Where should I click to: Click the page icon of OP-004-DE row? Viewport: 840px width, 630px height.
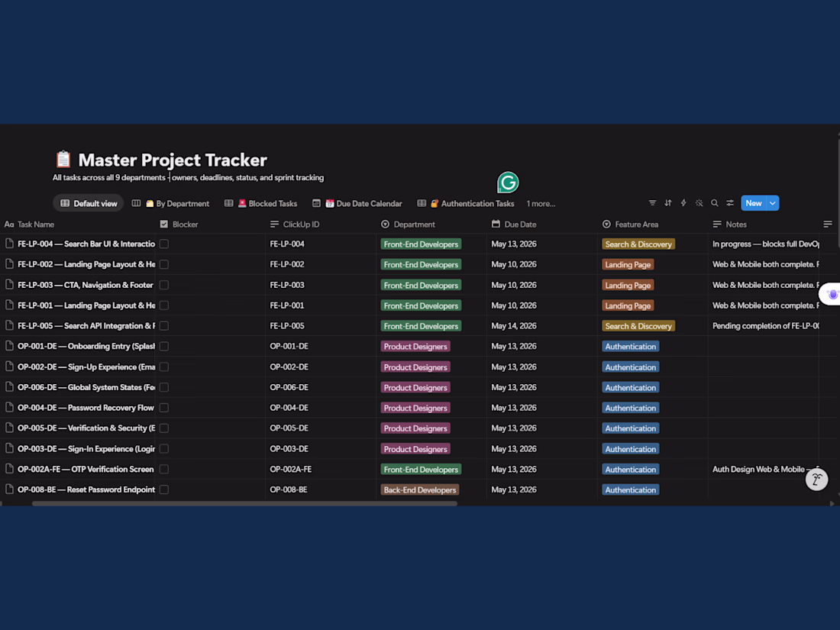pos(9,408)
